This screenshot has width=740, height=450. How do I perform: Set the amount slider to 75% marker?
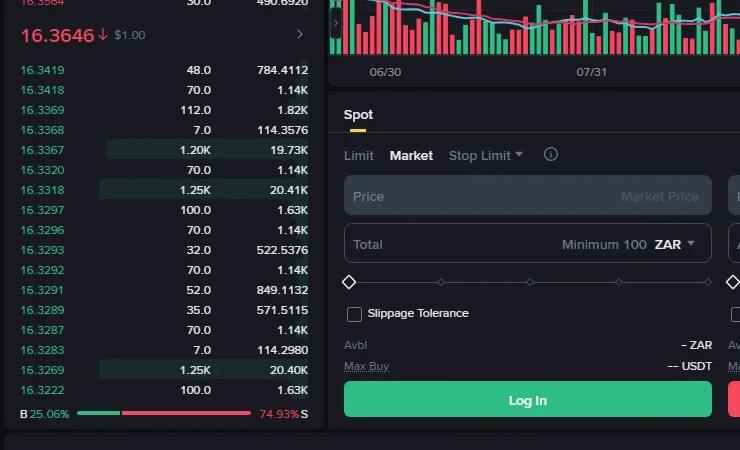pyautogui.click(x=619, y=282)
